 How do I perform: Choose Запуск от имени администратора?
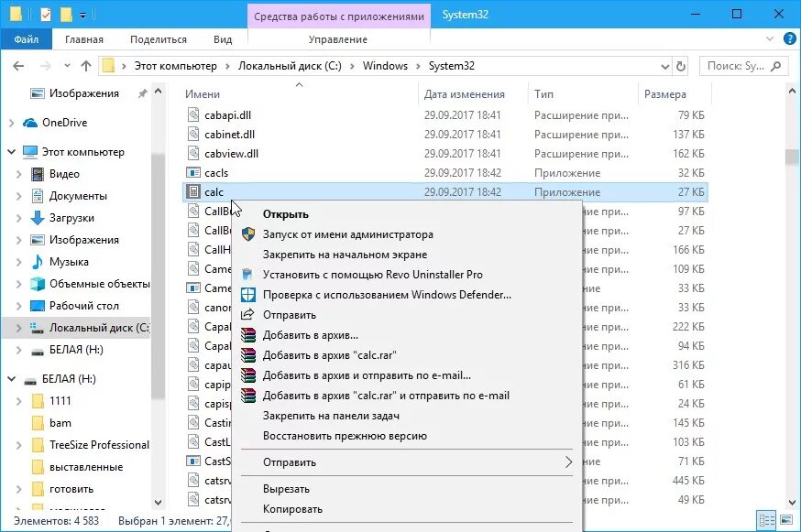348,234
